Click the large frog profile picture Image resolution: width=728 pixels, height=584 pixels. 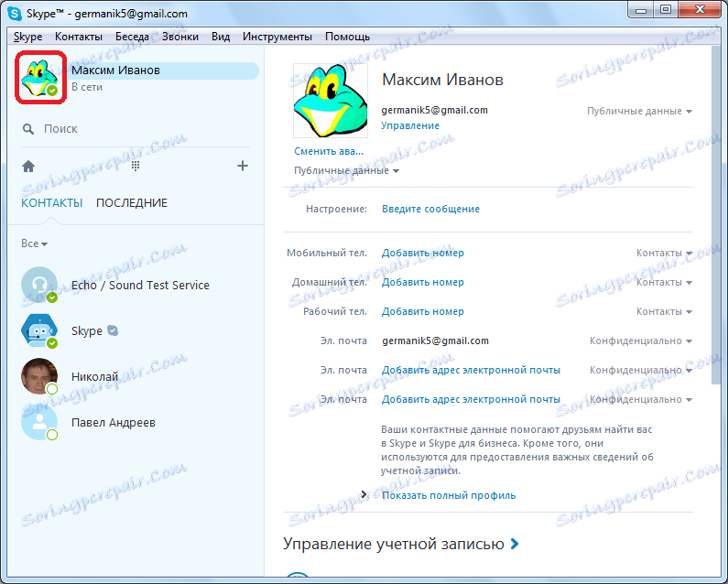[x=331, y=101]
